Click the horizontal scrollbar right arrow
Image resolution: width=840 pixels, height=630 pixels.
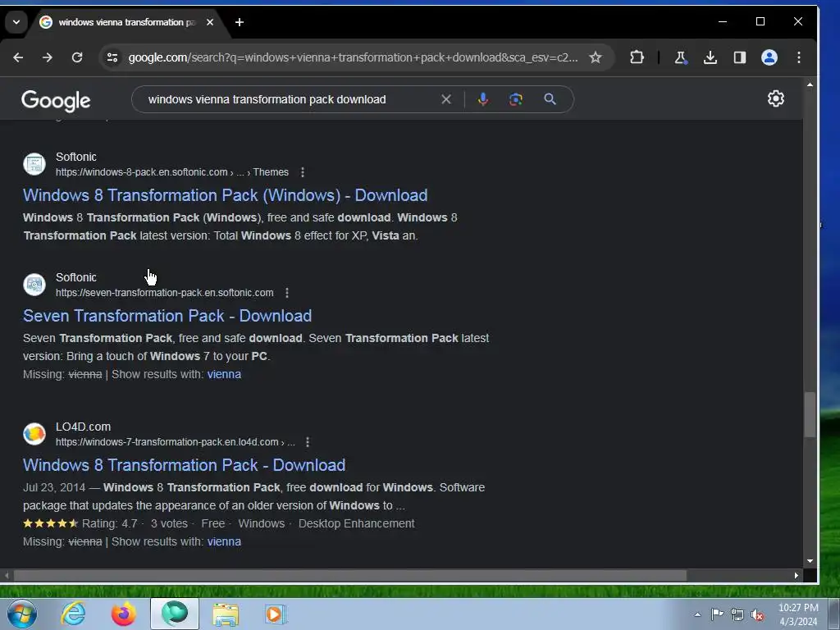(x=796, y=575)
